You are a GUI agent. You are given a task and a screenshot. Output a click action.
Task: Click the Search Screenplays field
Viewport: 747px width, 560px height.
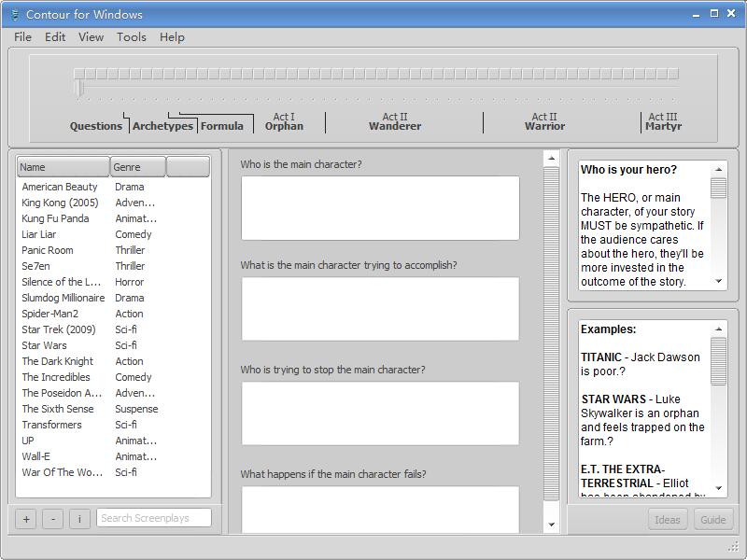[153, 516]
